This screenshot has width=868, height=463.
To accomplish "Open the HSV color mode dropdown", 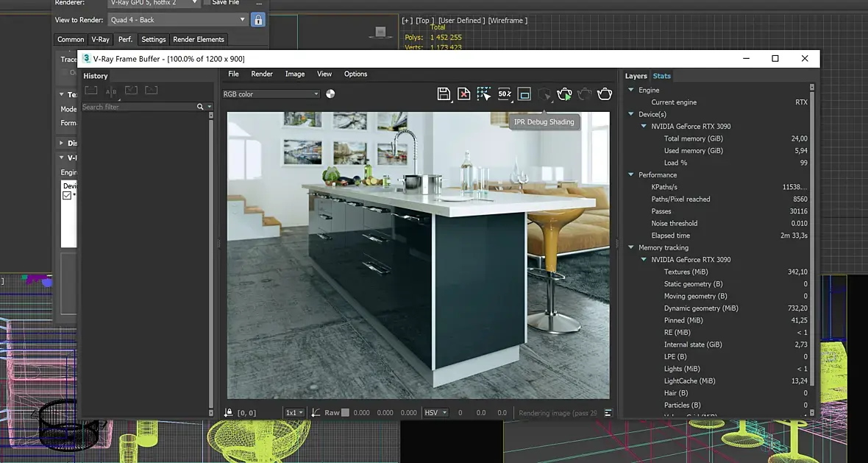I will click(x=435, y=413).
